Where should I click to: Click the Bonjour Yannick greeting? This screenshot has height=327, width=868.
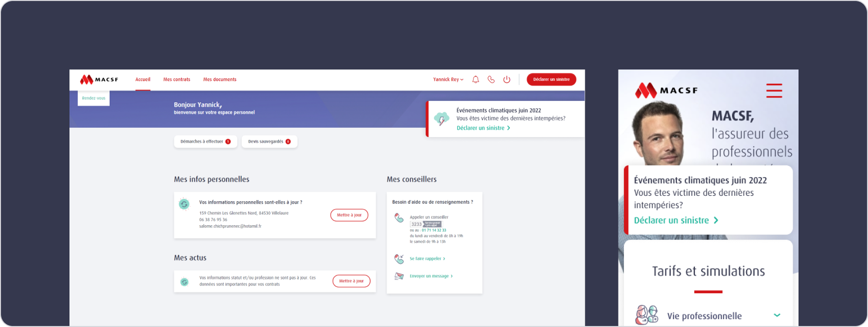coord(198,105)
